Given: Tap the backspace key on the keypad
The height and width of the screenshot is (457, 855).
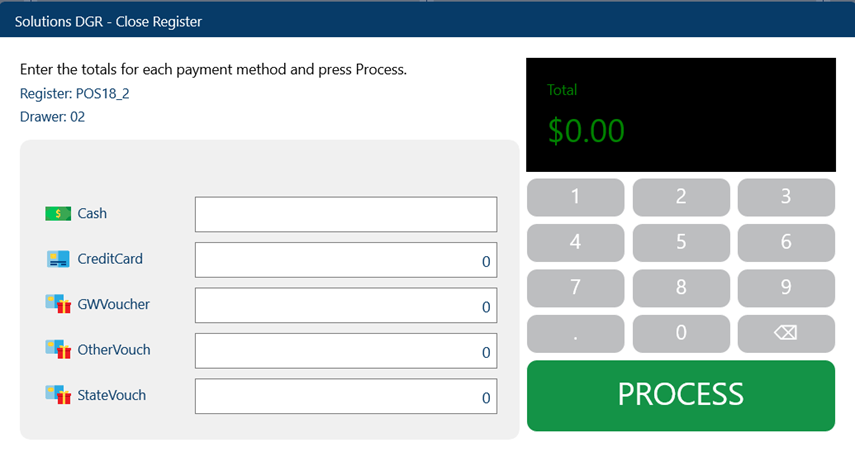Looking at the screenshot, I should 786,333.
